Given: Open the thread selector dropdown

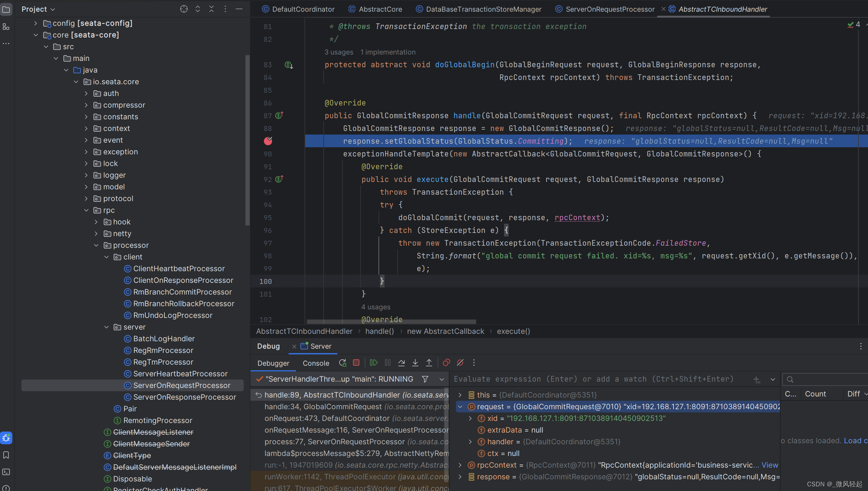Looking at the screenshot, I should [442, 379].
